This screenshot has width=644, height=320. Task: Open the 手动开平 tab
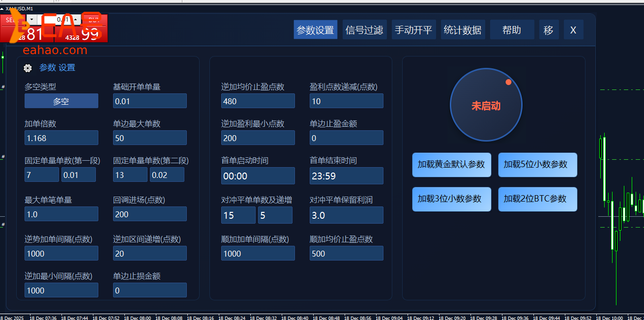click(413, 29)
